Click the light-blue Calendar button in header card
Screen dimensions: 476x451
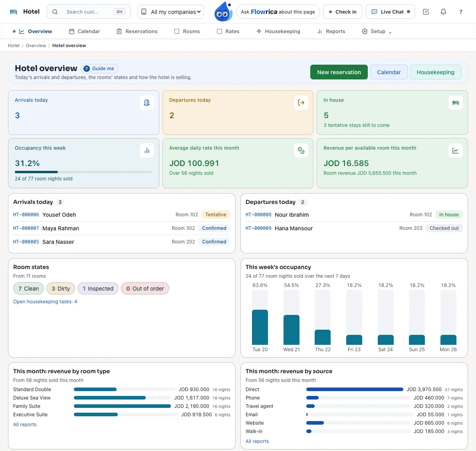(x=389, y=72)
